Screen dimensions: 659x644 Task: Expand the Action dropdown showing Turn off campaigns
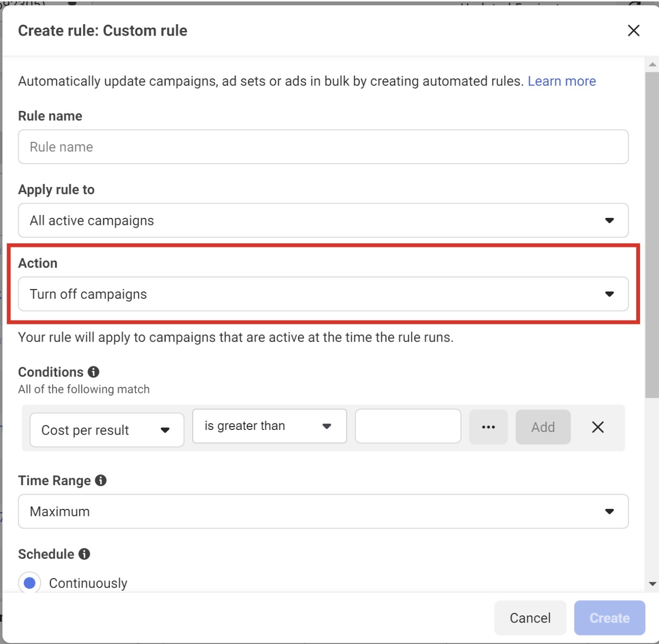pos(323,294)
